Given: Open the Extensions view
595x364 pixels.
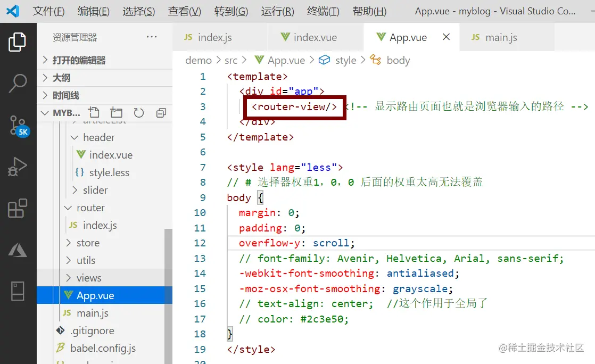Looking at the screenshot, I should point(17,208).
